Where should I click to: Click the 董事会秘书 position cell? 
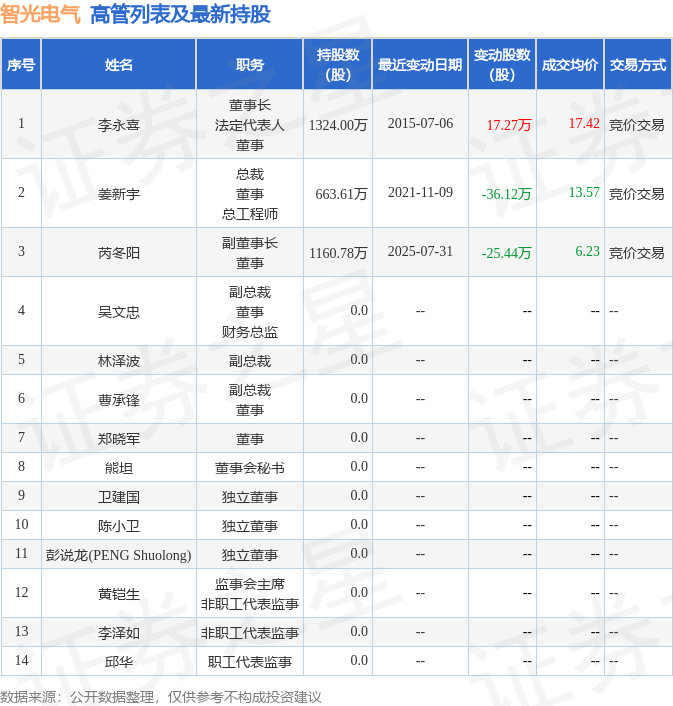click(x=250, y=468)
